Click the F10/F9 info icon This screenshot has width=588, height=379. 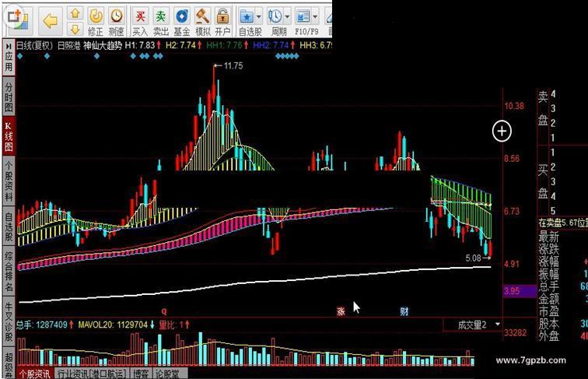[303, 16]
